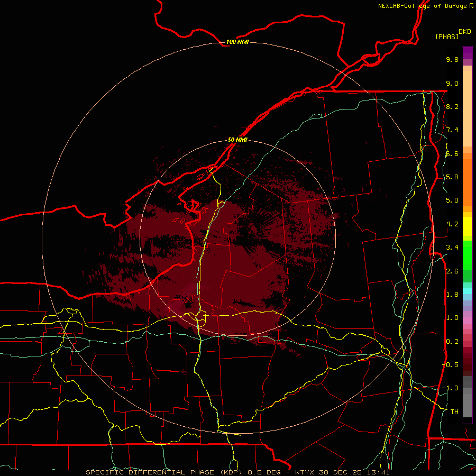
Task: Click the 5.0 value on the color scale
Action: click(x=452, y=200)
